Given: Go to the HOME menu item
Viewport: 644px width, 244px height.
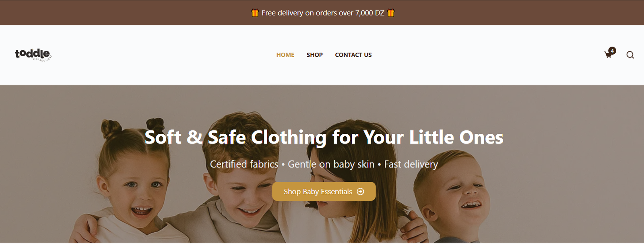Looking at the screenshot, I should click(x=285, y=55).
